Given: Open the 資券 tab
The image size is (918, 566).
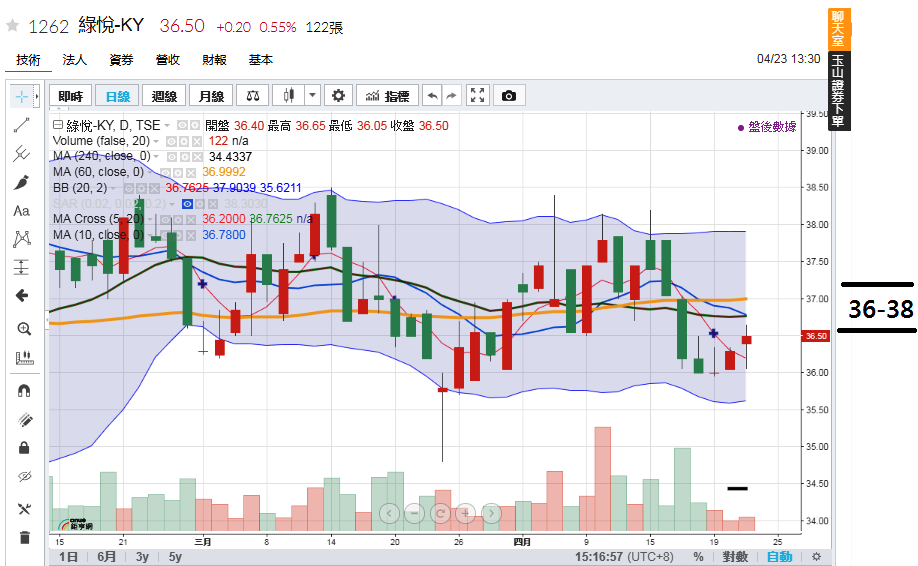Looking at the screenshot, I should (121, 60).
